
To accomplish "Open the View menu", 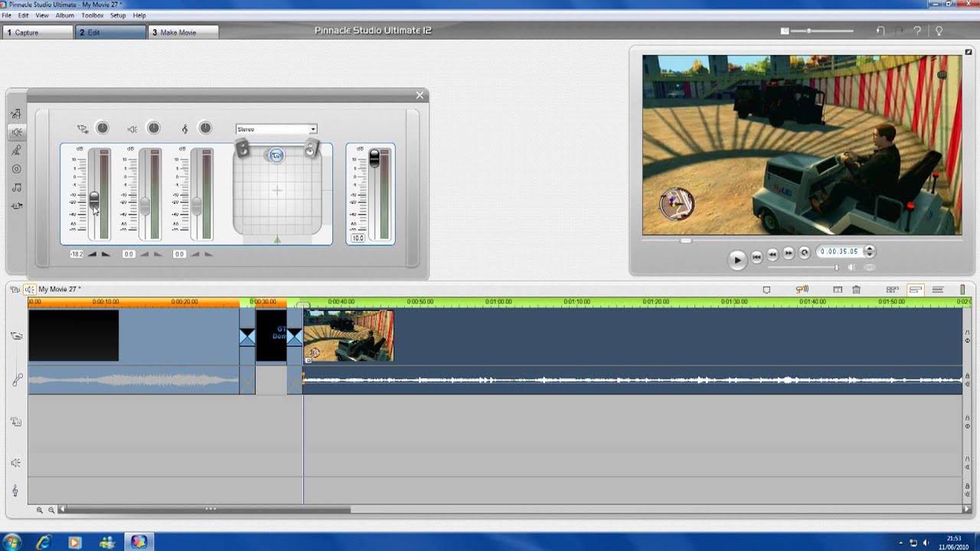I will (42, 15).
